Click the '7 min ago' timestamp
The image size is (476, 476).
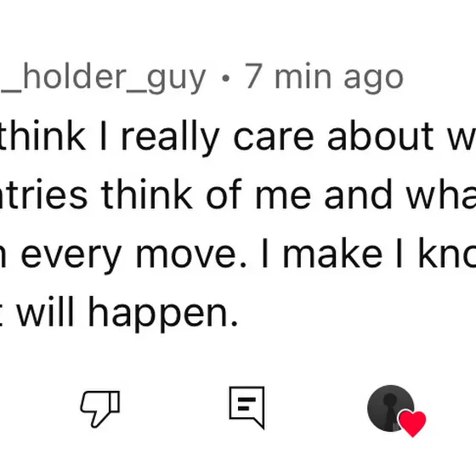[324, 77]
